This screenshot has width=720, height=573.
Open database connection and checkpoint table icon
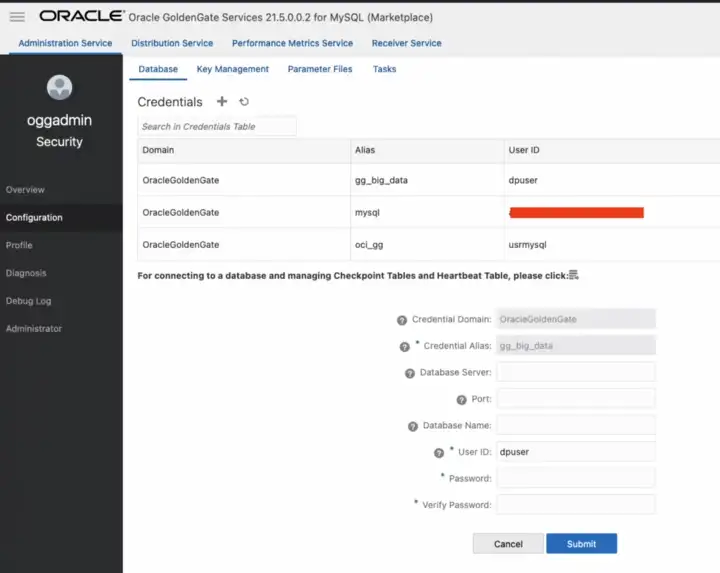(574, 275)
